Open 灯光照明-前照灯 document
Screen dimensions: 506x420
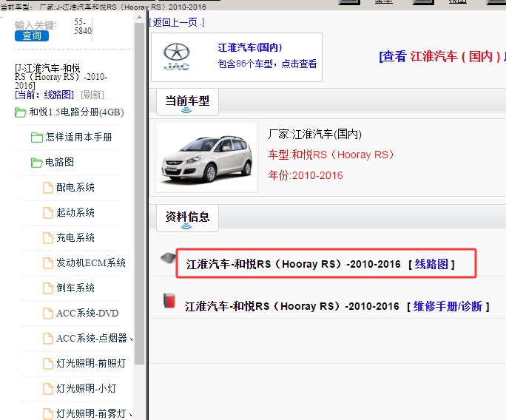coord(91,364)
